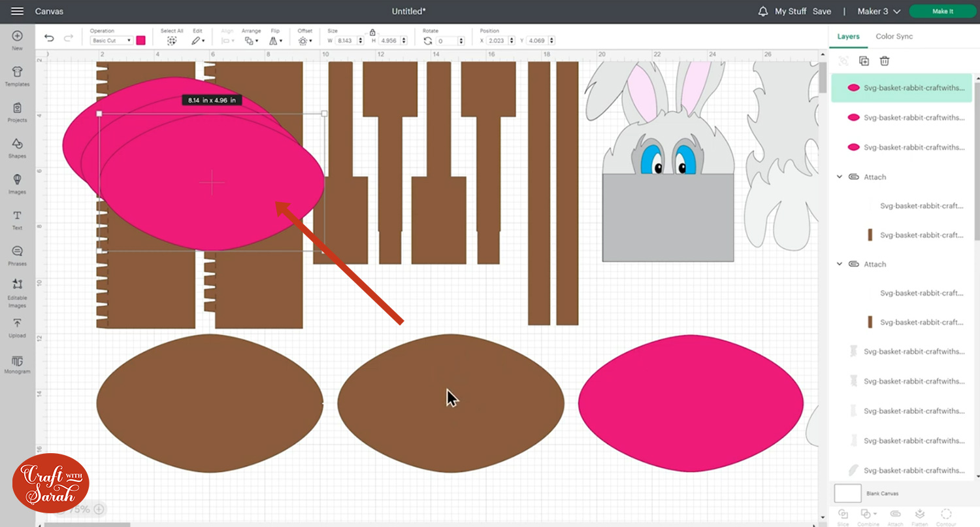This screenshot has width=980, height=527.
Task: Open the Monogram tool
Action: 17,364
